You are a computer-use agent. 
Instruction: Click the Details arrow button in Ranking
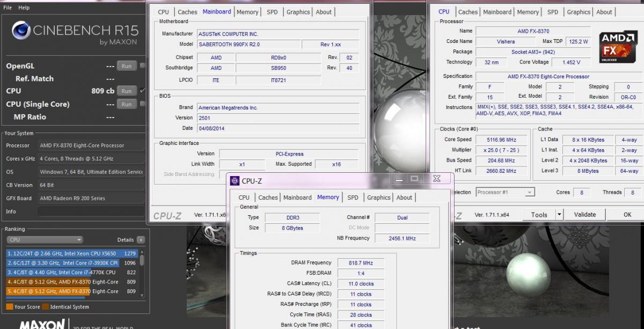tap(141, 240)
